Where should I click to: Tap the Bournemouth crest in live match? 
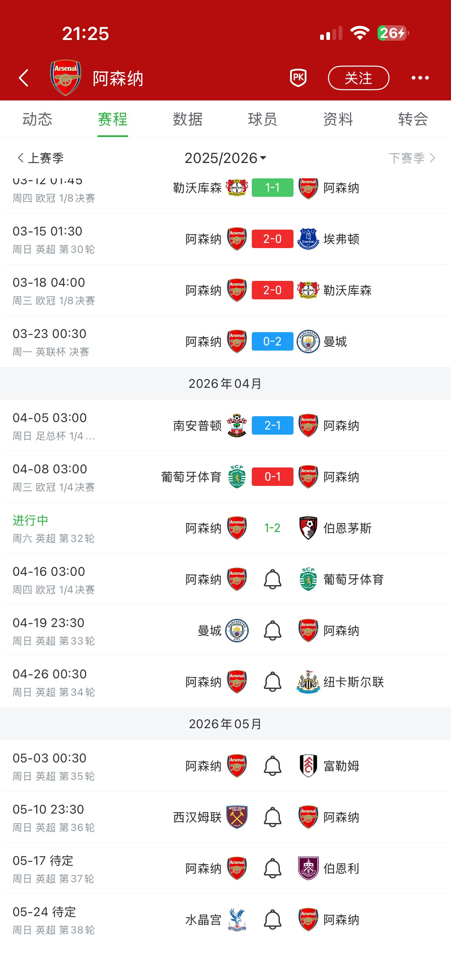[x=308, y=528]
